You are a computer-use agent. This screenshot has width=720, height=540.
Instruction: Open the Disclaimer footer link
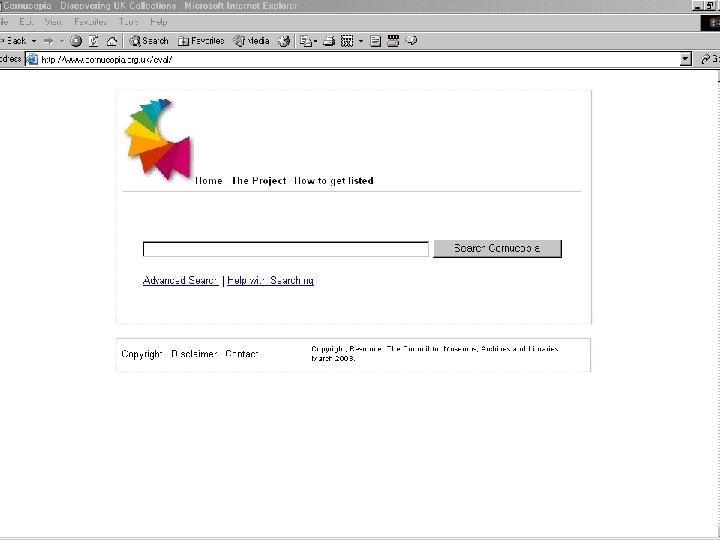click(193, 354)
